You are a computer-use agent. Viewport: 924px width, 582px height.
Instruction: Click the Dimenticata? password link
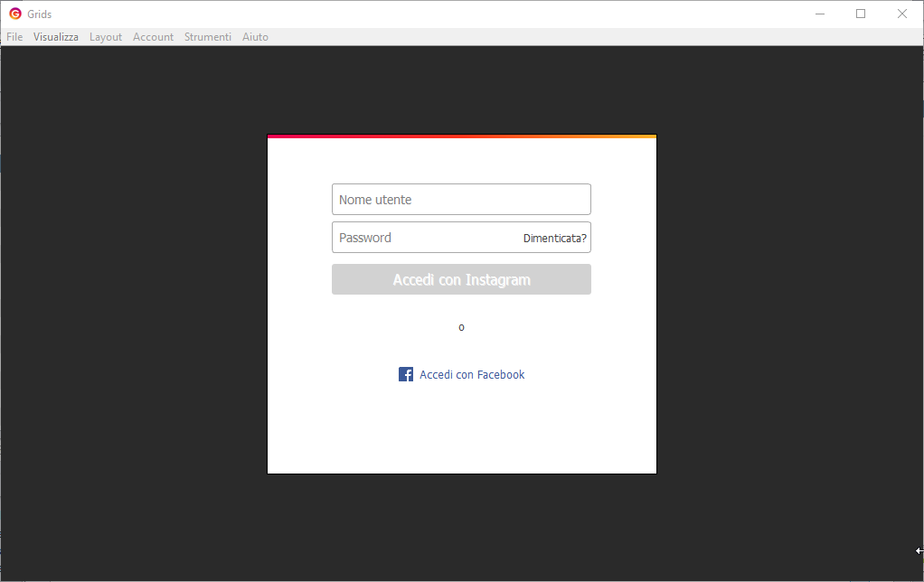click(555, 238)
